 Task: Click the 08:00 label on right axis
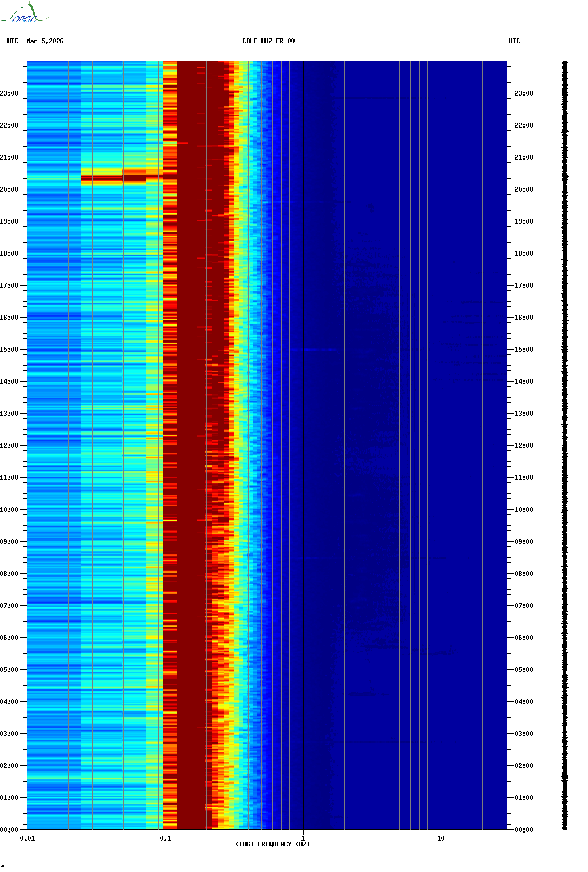click(x=524, y=574)
